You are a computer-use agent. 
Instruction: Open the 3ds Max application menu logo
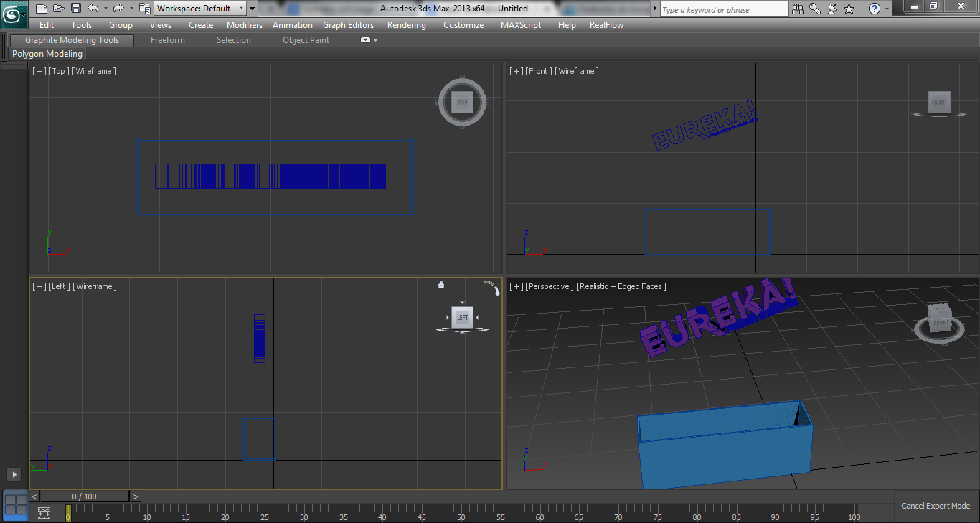[14, 14]
